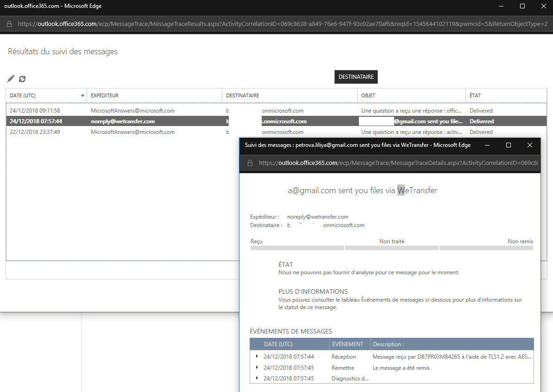Screen dimensions: 553x392
Task: Click the DESTINATAIRE tooltip label
Action: (x=356, y=77)
